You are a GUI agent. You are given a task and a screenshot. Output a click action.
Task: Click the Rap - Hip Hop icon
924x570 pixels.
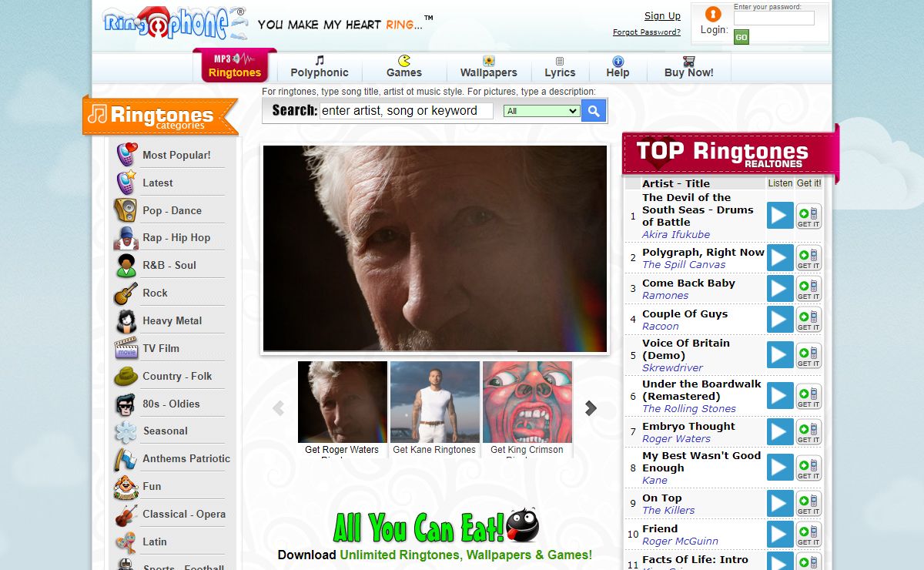pos(126,238)
